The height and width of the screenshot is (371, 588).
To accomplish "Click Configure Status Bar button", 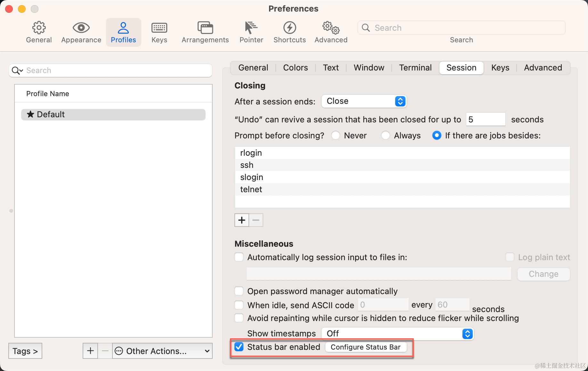I will click(366, 347).
